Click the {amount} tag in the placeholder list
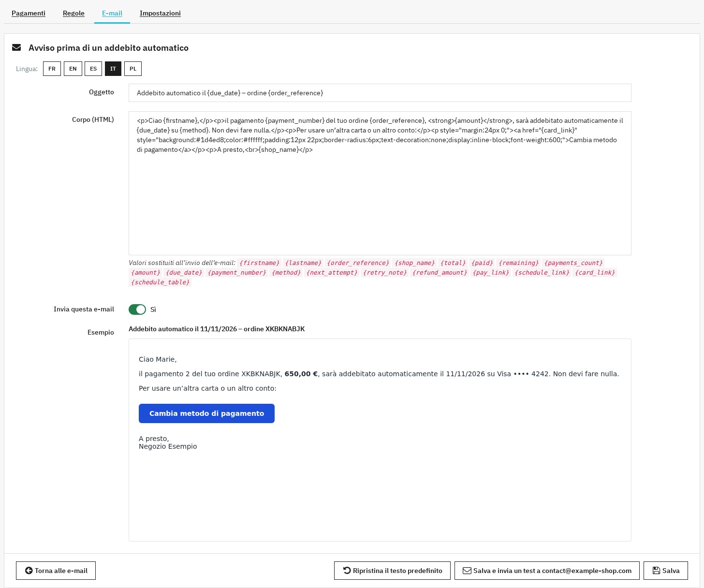This screenshot has height=588, width=704. pyautogui.click(x=146, y=273)
